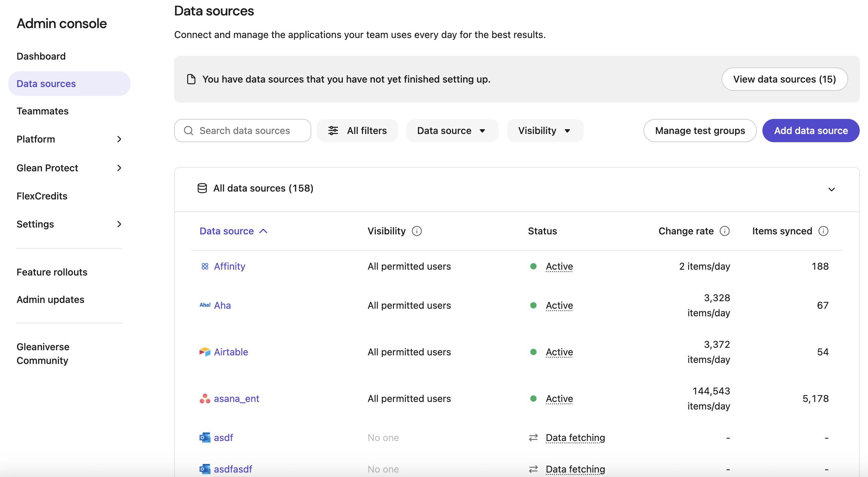Click the Active status of asana_ent

(559, 399)
